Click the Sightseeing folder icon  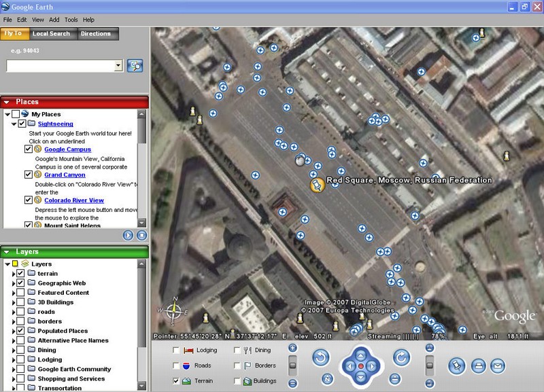pos(31,124)
